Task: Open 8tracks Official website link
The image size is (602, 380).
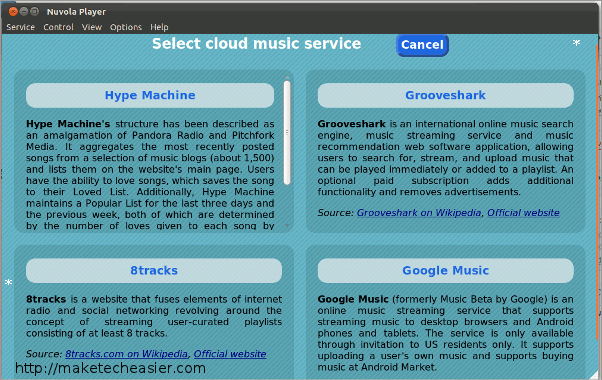Action: point(230,354)
